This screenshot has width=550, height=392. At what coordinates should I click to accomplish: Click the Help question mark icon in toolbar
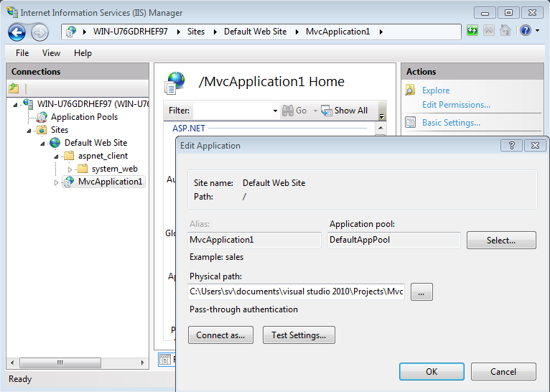(525, 31)
